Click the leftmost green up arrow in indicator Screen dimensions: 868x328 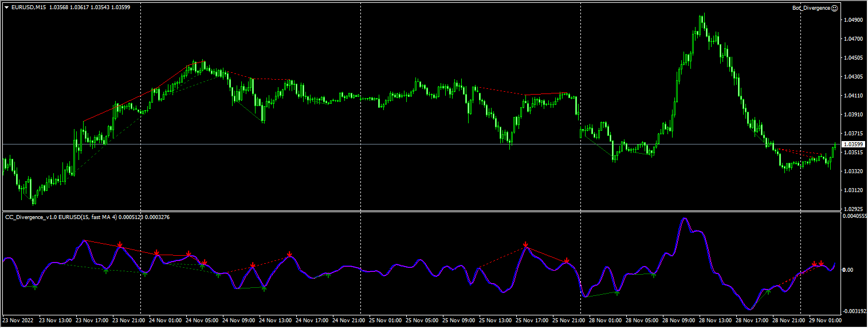tap(34, 287)
